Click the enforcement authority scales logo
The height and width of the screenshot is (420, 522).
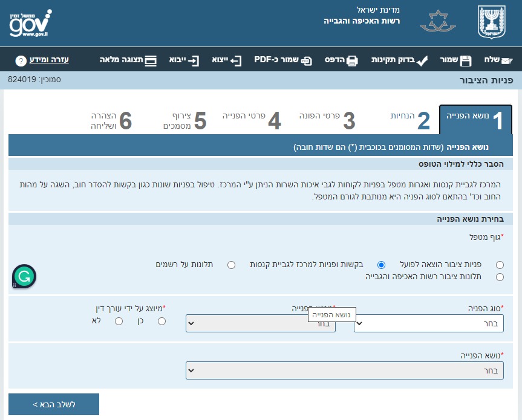click(x=438, y=21)
